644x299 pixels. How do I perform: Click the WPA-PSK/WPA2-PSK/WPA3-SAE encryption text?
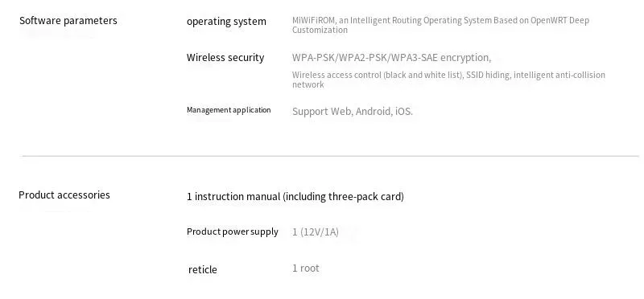391,58
